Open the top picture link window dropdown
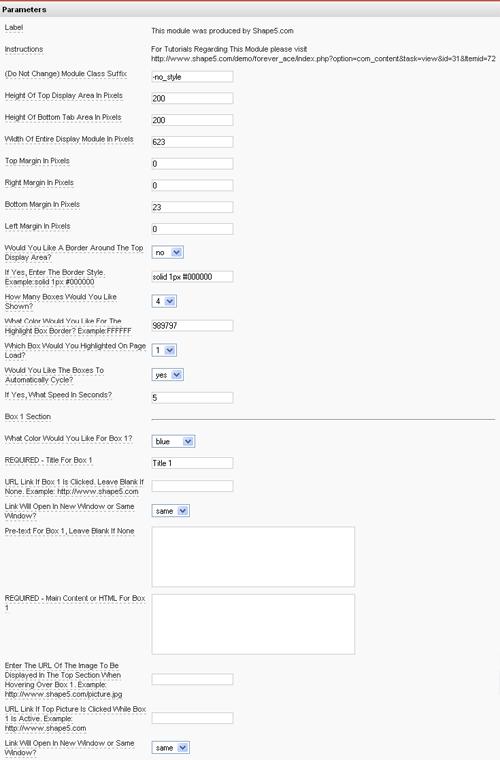 click(170, 748)
